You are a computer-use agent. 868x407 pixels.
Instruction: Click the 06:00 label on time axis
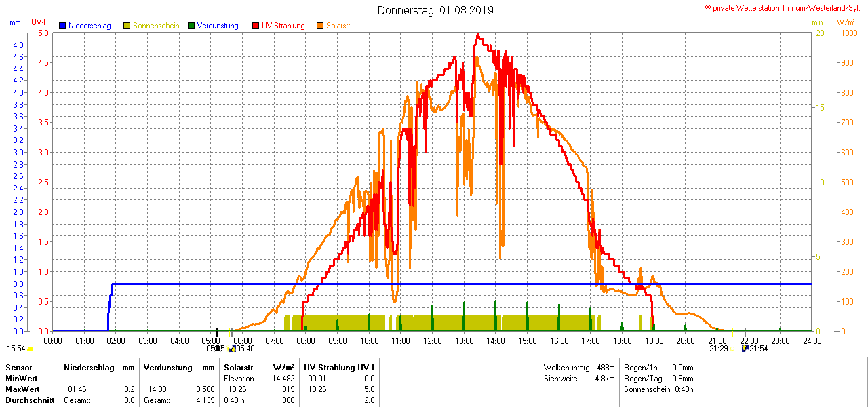[x=243, y=341]
